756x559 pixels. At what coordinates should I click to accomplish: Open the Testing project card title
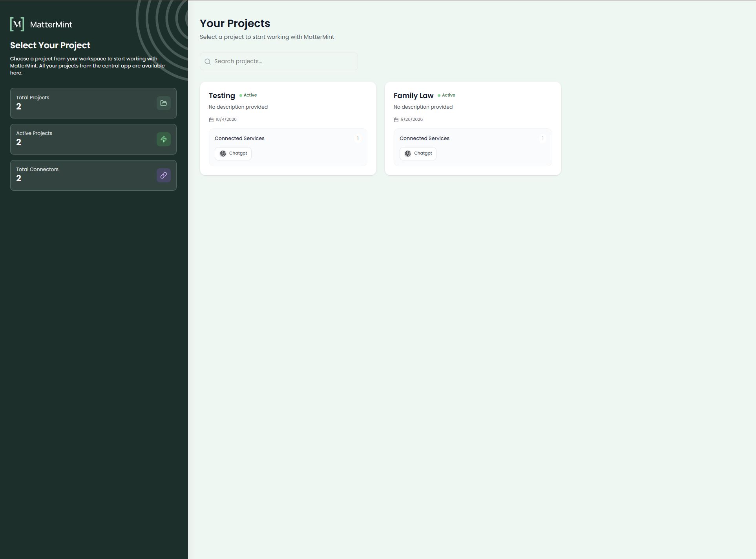click(222, 96)
